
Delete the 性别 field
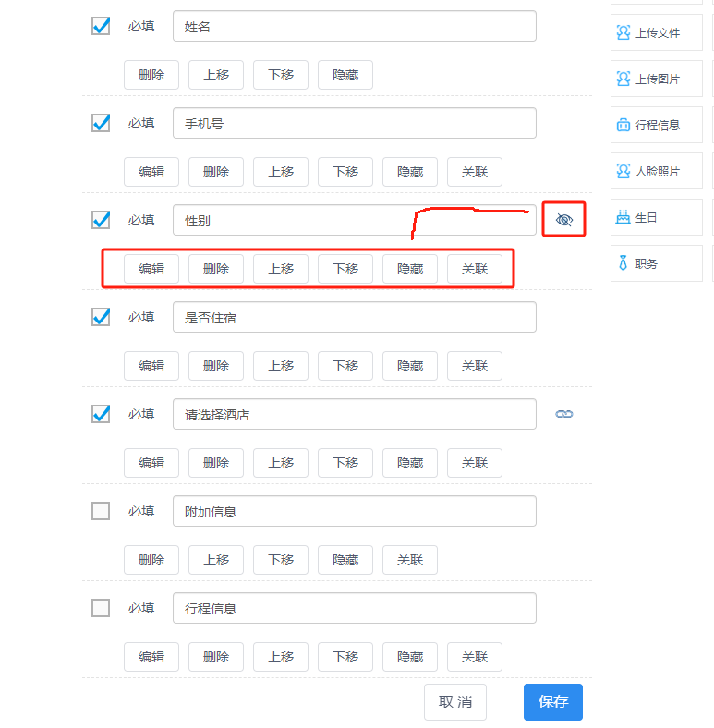click(216, 269)
